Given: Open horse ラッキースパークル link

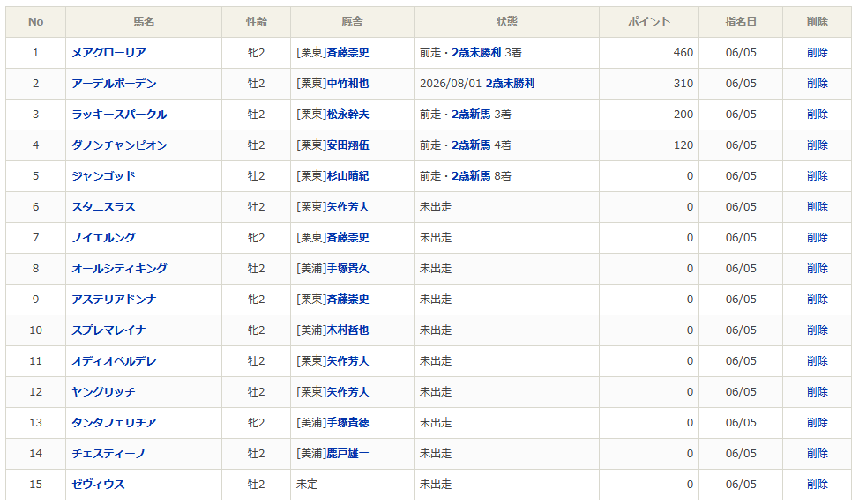Looking at the screenshot, I should 119,114.
